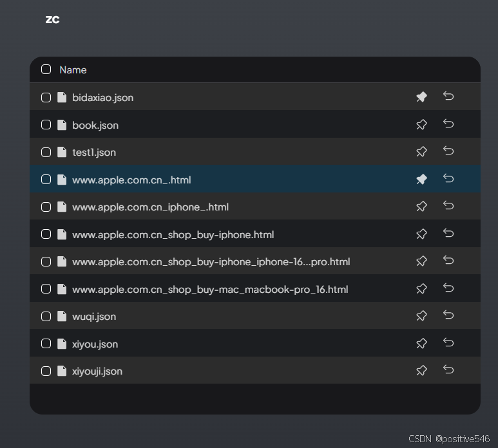Viewport: 498px width, 448px height.
Task: Open the shop_buy-mac_macbook-pro_16.html name
Action: [x=210, y=290]
